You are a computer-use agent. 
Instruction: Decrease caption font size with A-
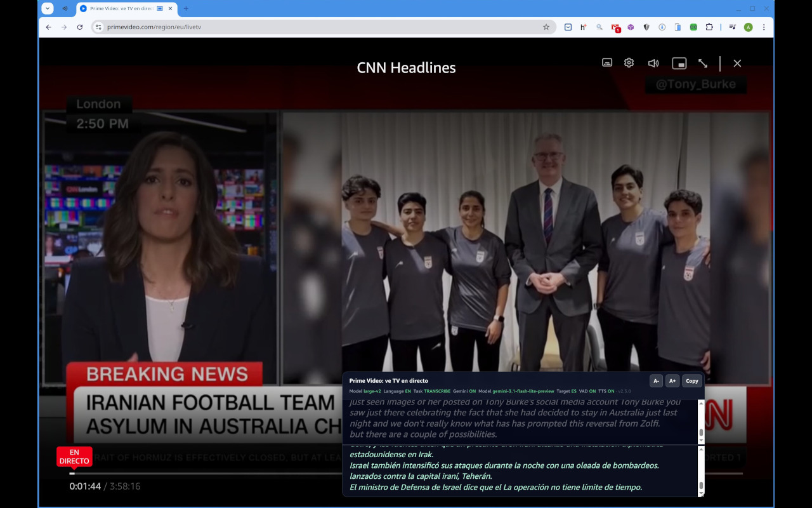click(656, 381)
